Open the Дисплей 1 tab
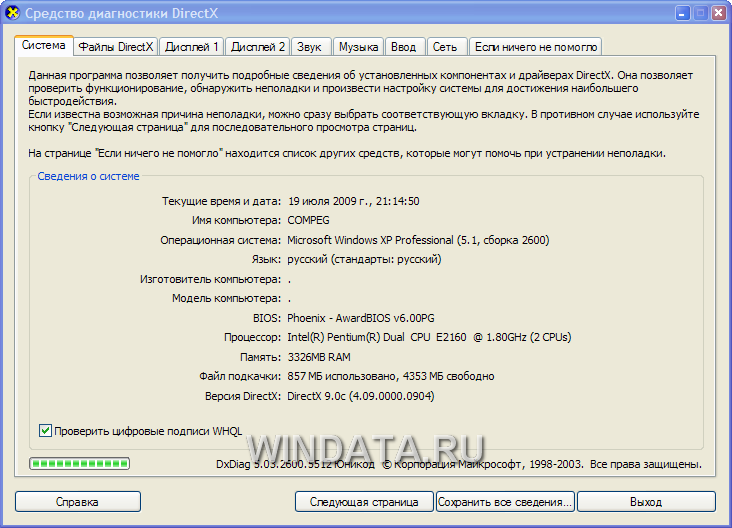Viewport: 732px width, 528px height. [x=191, y=47]
